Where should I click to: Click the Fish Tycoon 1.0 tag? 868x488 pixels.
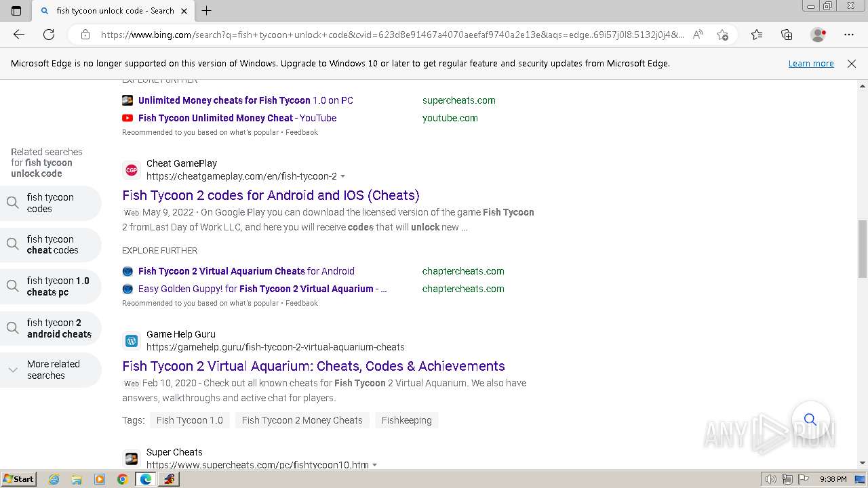[x=190, y=420]
